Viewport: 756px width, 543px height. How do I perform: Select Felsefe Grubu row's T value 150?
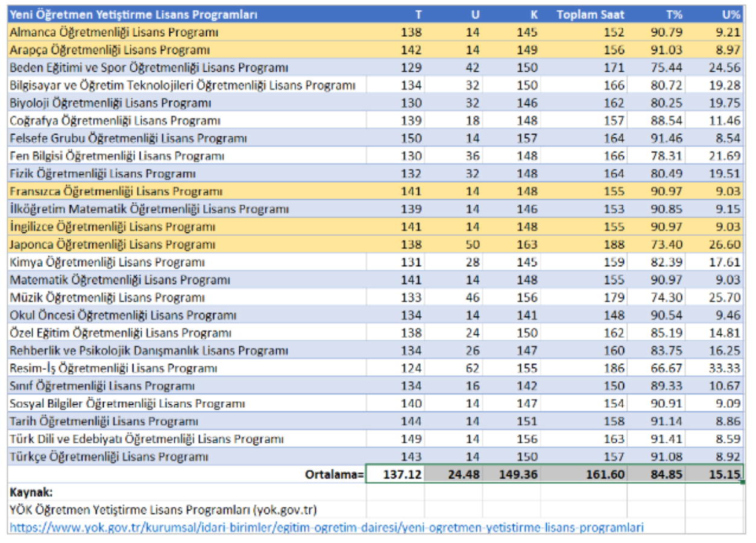(411, 139)
